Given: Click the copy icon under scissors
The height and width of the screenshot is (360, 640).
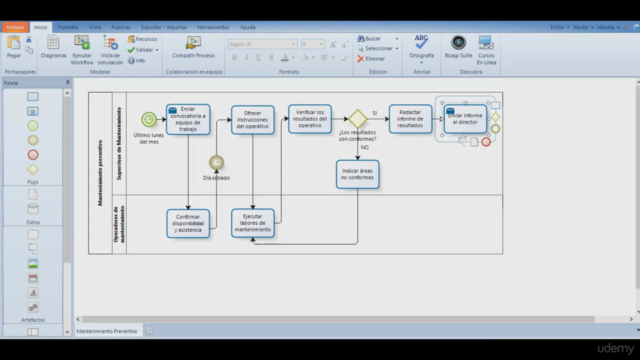Looking at the screenshot, I should 29,50.
